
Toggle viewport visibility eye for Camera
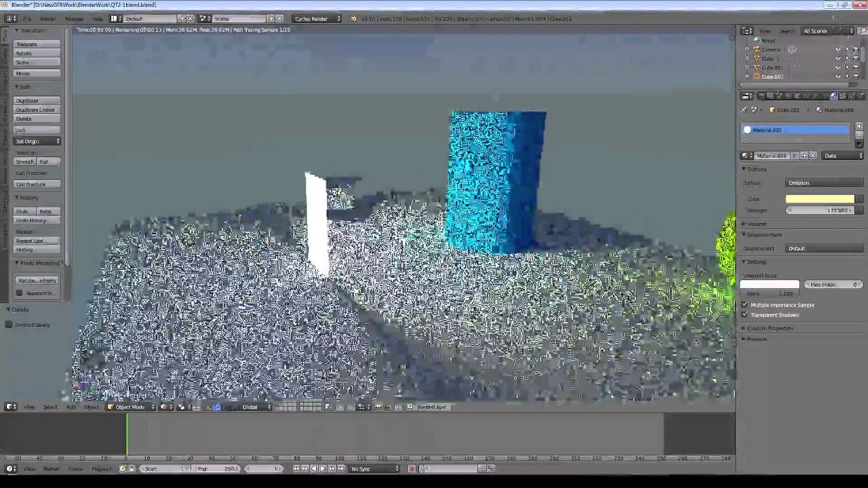pyautogui.click(x=838, y=49)
